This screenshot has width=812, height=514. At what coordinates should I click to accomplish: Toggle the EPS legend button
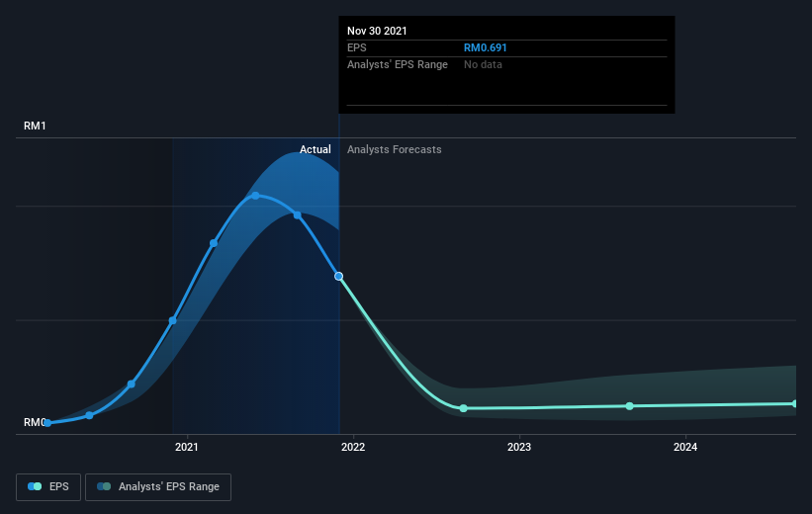[48, 487]
